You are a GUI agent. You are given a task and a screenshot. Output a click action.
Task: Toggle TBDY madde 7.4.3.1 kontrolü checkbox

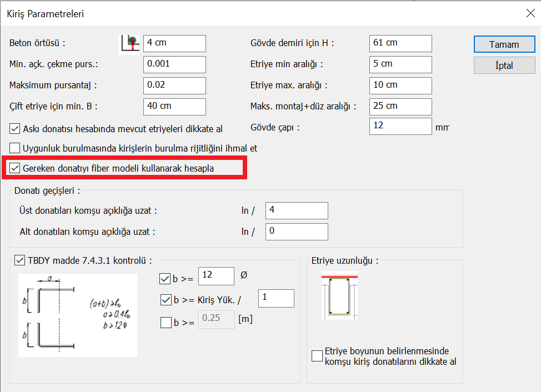click(20, 259)
